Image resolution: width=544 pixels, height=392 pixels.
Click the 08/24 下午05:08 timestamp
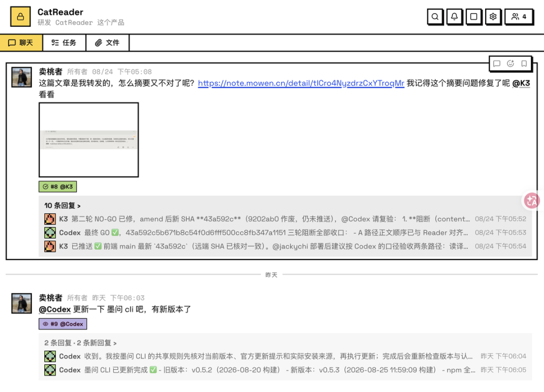(122, 72)
